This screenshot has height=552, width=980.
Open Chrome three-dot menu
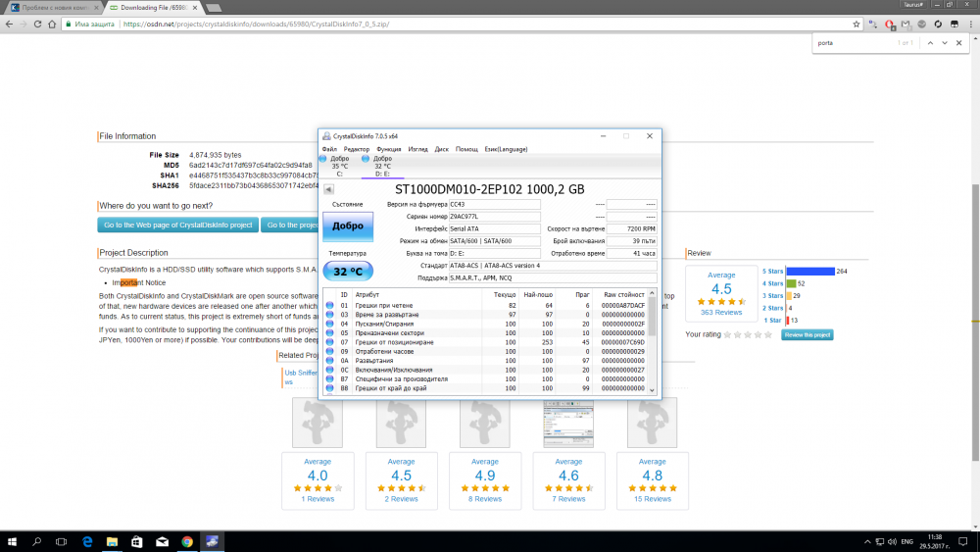point(970,25)
